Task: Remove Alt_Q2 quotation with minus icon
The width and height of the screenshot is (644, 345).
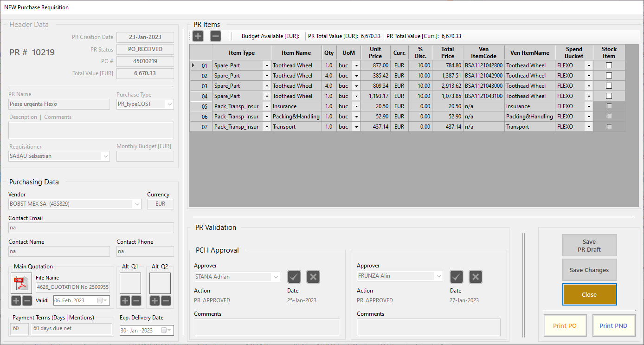Action: [166, 301]
